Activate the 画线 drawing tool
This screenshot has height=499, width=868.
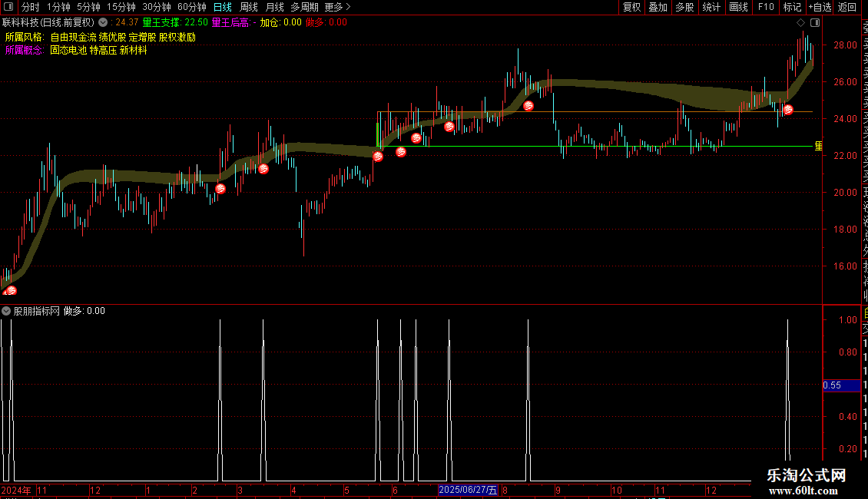coord(738,7)
